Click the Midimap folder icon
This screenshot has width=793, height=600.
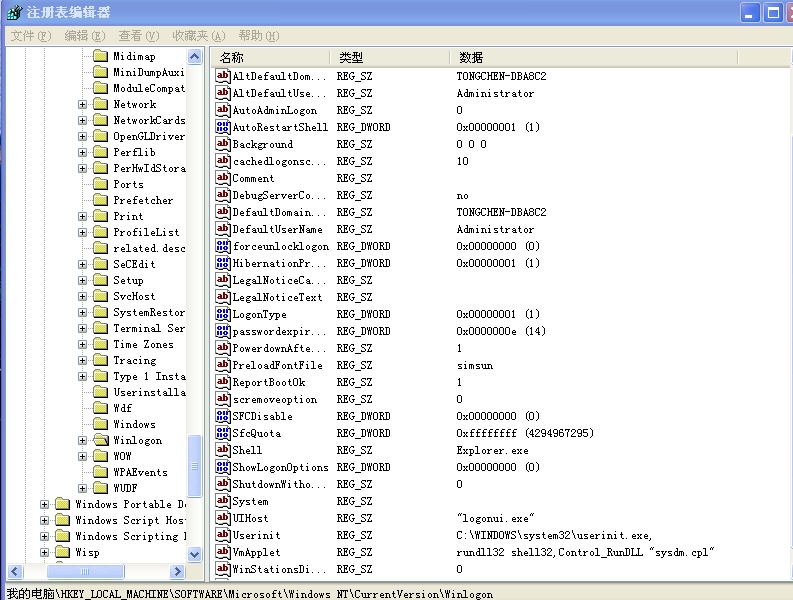click(101, 56)
